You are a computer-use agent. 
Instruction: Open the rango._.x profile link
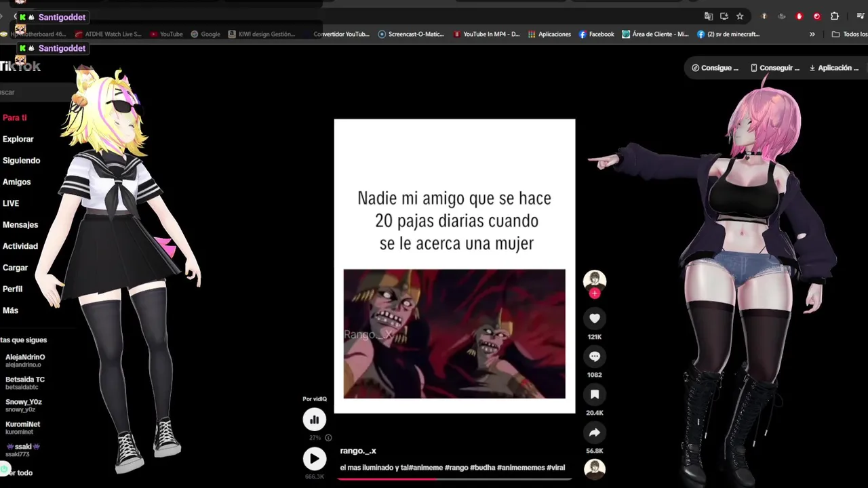point(358,451)
